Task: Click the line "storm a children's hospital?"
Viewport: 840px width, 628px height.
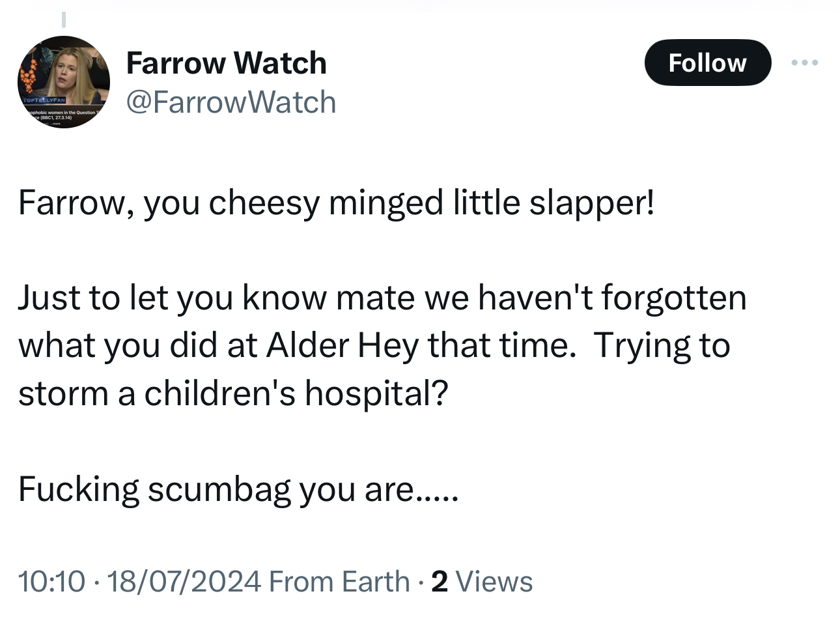Action: point(233,393)
